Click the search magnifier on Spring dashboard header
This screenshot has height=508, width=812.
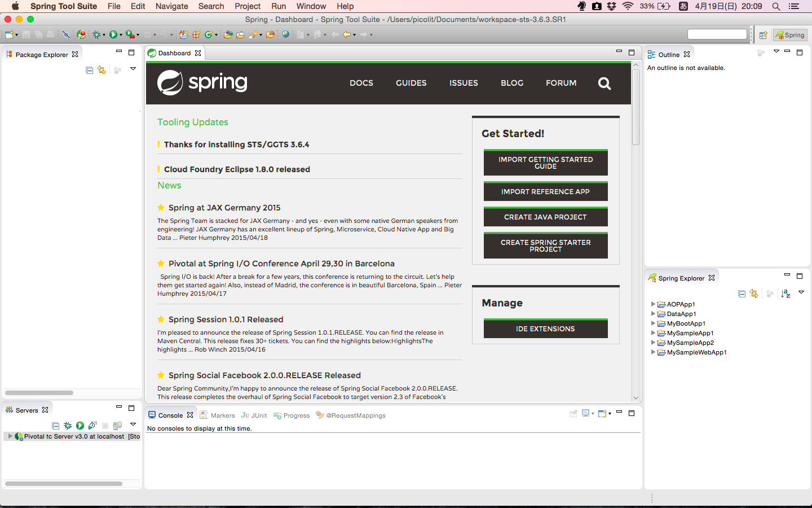[604, 84]
